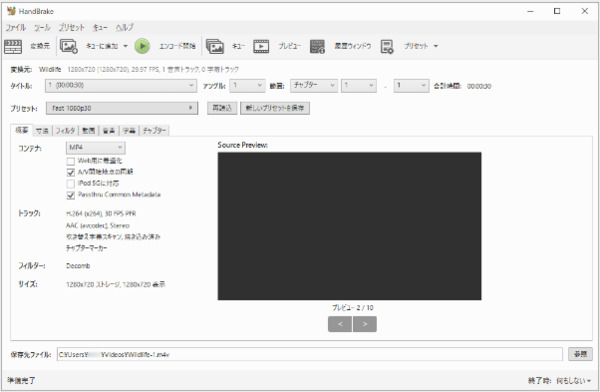This screenshot has height=392, width=600.
Task: Open the Add to Queue dropdown arrow
Action: pyautogui.click(x=125, y=46)
